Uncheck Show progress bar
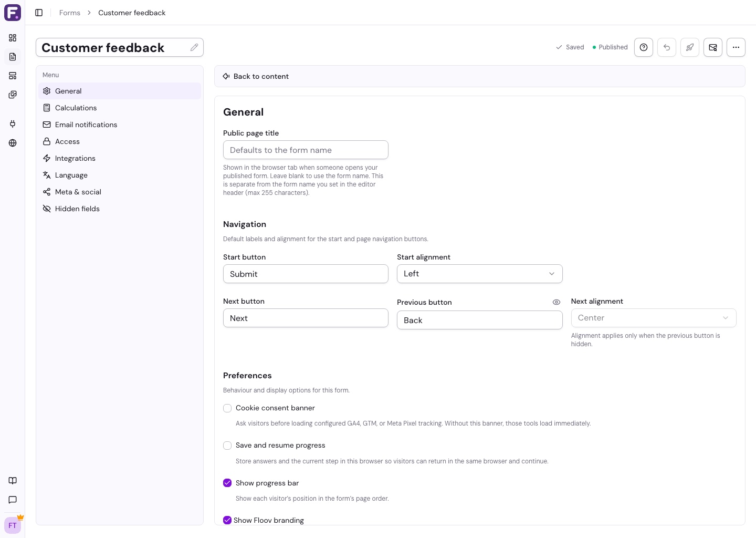756x538 pixels. 227,483
